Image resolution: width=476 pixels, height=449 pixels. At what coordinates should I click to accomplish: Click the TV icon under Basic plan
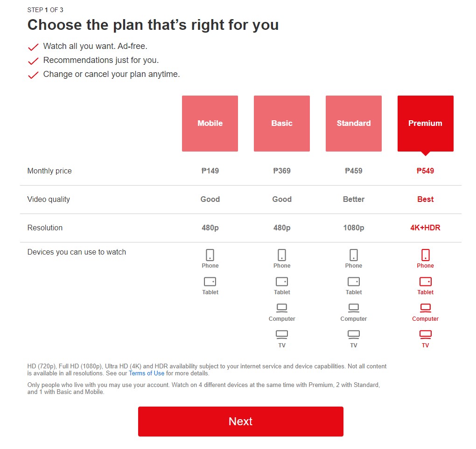[x=282, y=334]
